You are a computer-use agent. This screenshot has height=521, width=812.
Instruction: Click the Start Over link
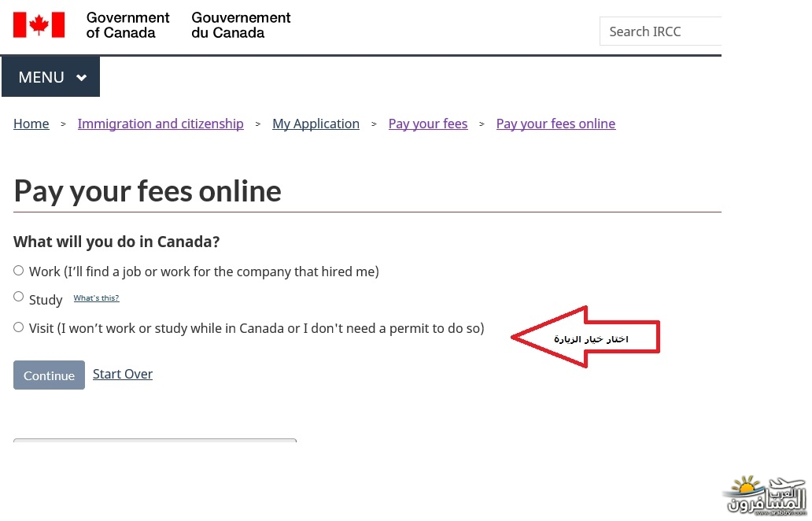pos(123,374)
